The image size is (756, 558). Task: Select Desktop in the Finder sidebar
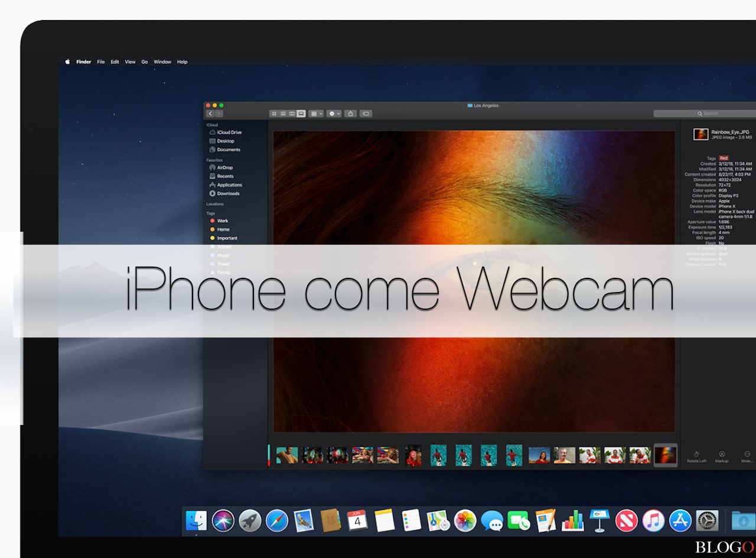[222, 141]
